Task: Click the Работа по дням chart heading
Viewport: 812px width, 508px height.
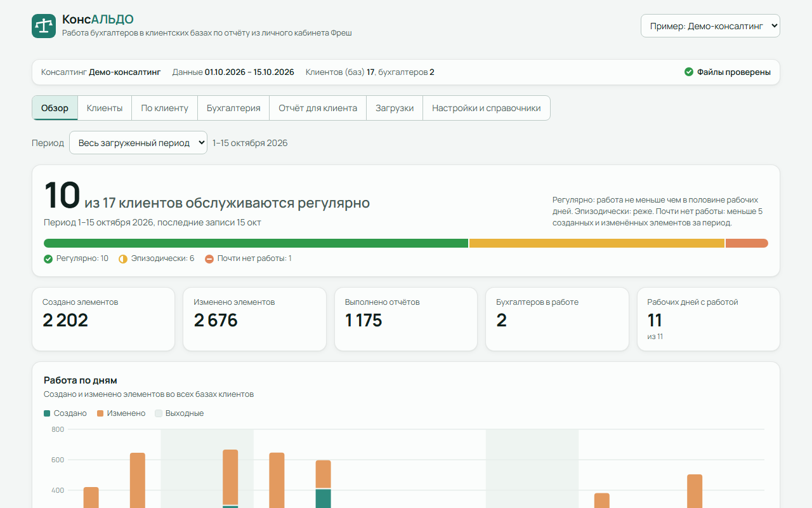Action: pos(81,380)
